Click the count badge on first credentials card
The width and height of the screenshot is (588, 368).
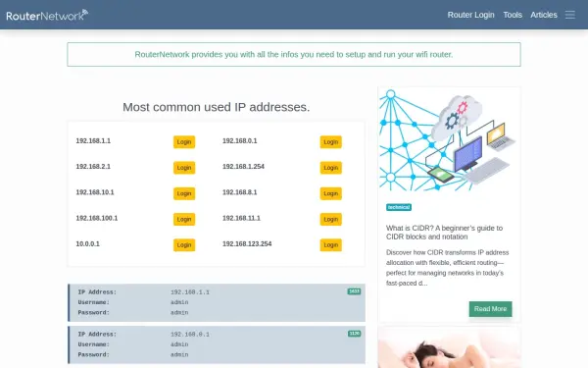tap(354, 291)
